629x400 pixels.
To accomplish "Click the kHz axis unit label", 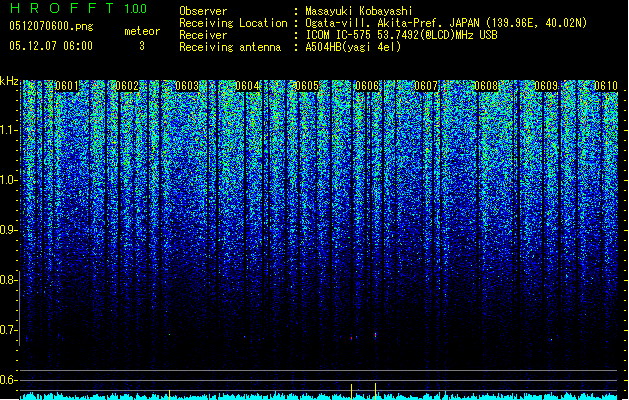I will [x=9, y=81].
